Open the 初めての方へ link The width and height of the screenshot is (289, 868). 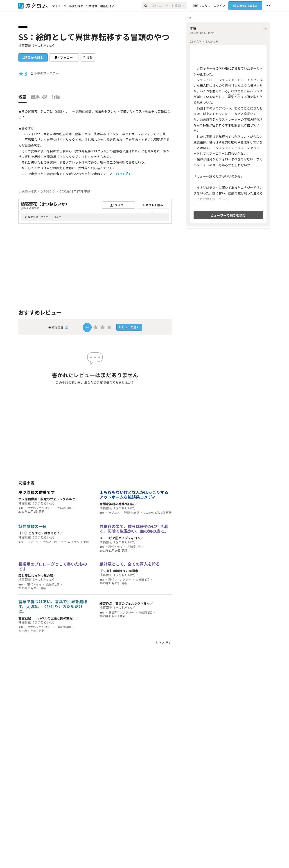coord(201,6)
